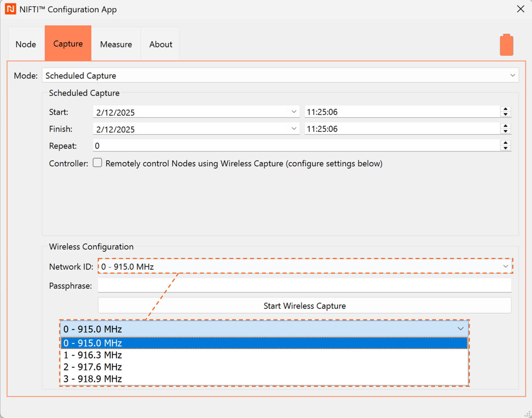Viewport: 532px width, 418px height.
Task: Increase the Repeat value using its stepper arrow
Action: 505,143
